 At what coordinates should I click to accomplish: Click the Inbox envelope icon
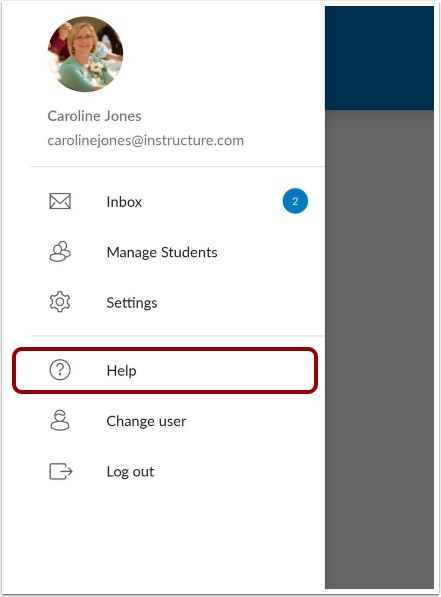60,201
